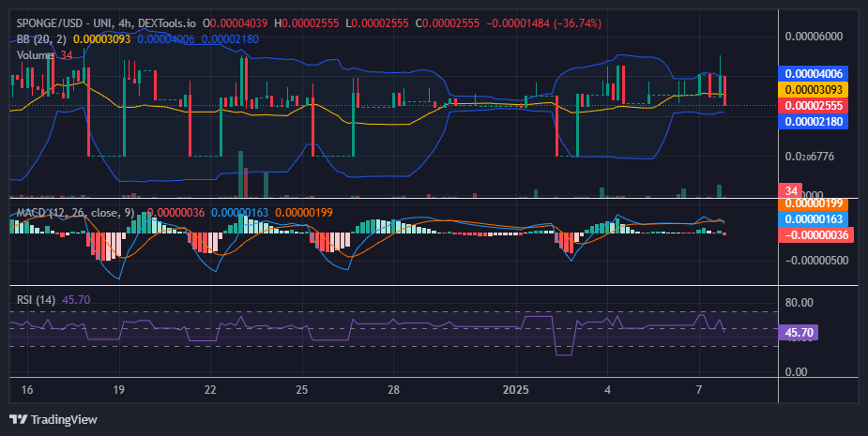Click the 0.00 RSI axis label
The width and height of the screenshot is (868, 436).
tap(796, 372)
